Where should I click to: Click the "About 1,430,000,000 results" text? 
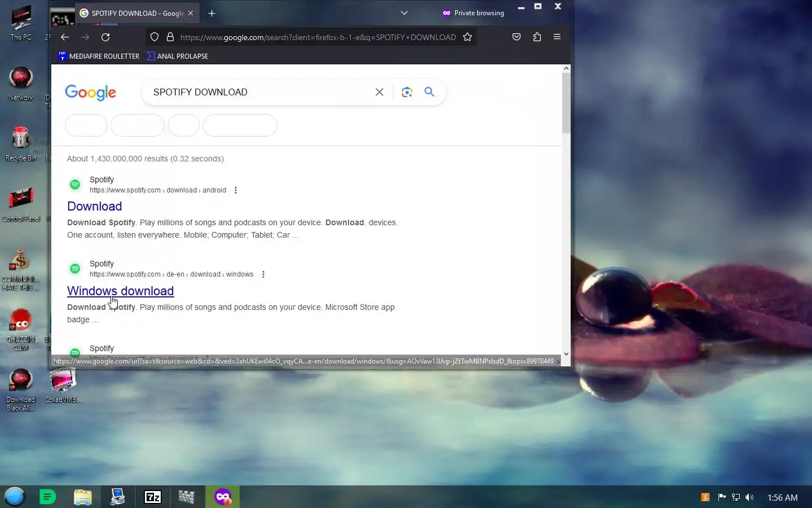point(145,159)
